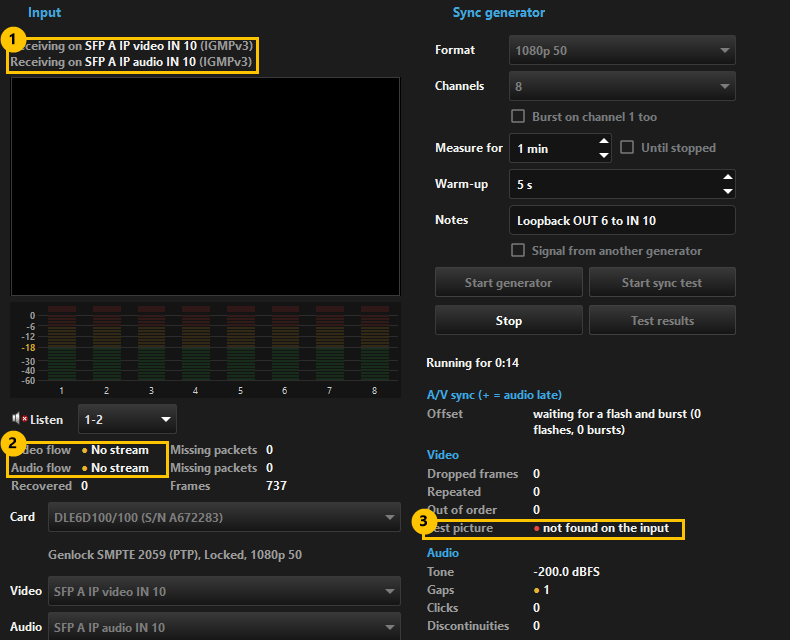Click the Dropped frames value 0
This screenshot has width=790, height=640.
[537, 474]
